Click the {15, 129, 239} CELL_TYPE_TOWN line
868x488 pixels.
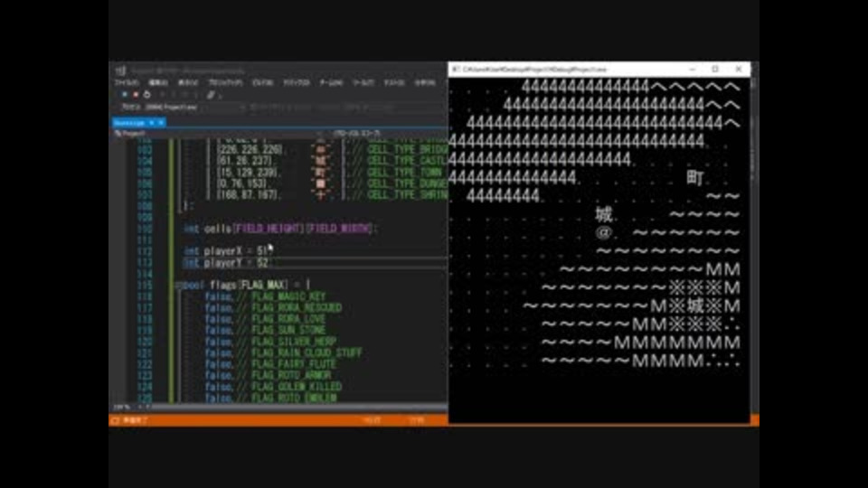tap(332, 172)
